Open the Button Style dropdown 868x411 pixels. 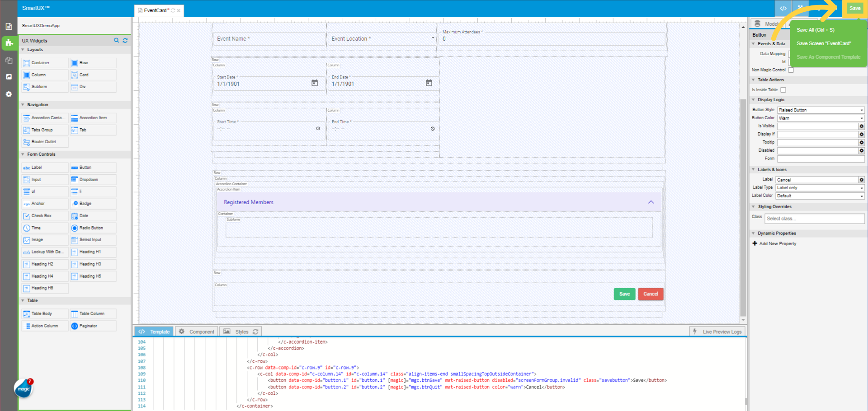click(821, 110)
